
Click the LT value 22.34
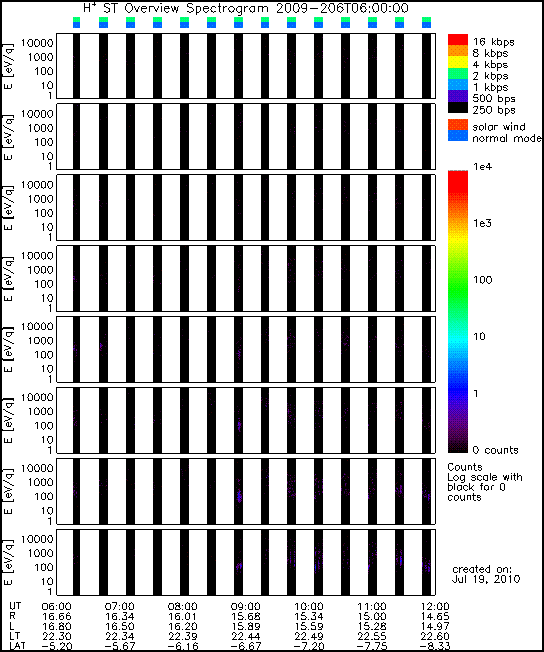tap(119, 637)
